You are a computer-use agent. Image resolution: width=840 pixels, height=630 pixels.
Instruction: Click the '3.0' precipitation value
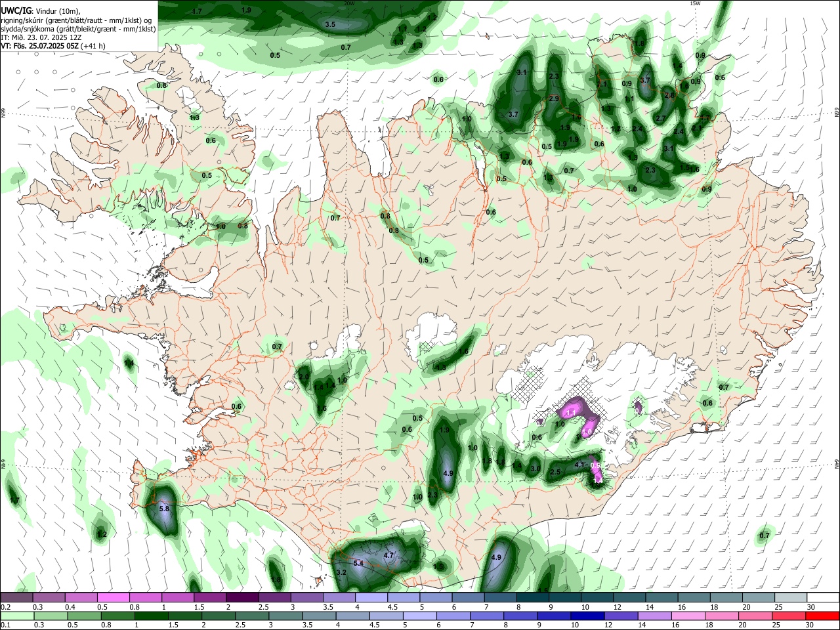(535, 469)
